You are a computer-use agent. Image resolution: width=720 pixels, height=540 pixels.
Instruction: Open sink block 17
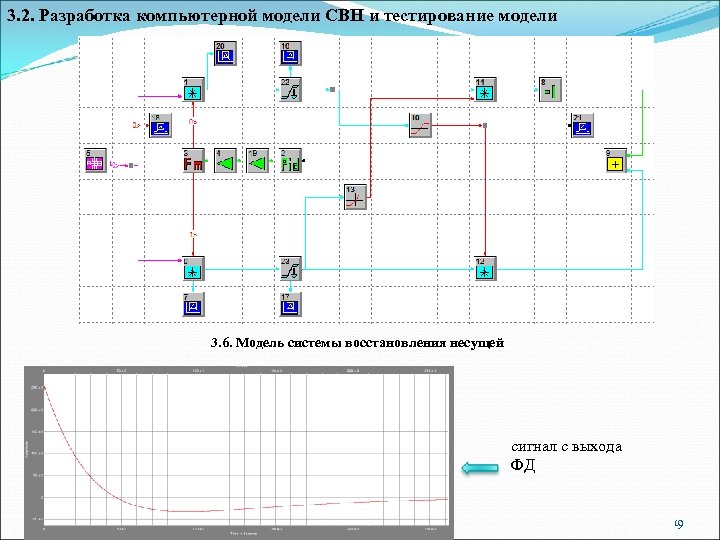tap(291, 304)
